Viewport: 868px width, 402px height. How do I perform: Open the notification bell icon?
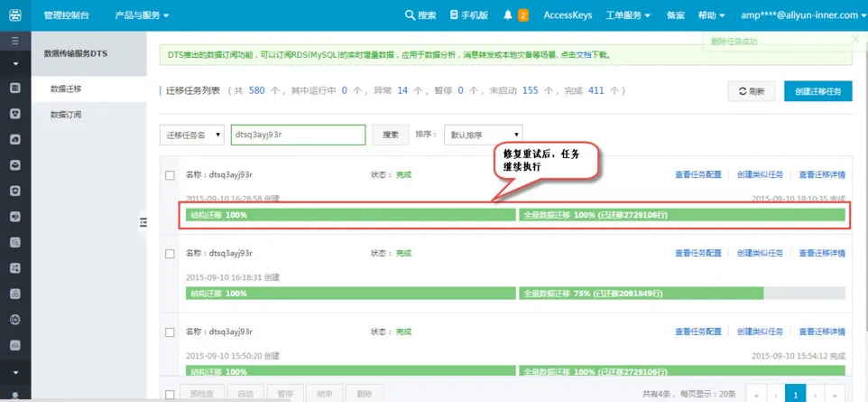tap(508, 15)
